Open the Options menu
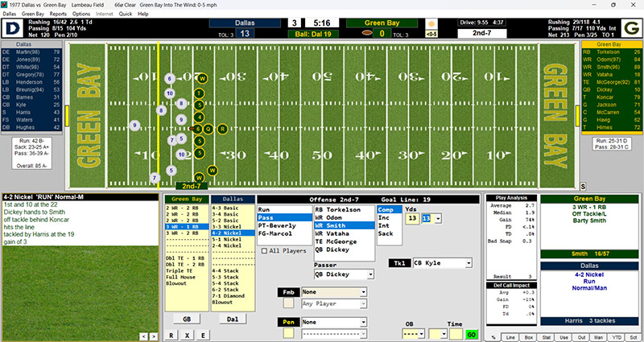Image resolution: width=644 pixels, height=342 pixels. click(x=81, y=14)
